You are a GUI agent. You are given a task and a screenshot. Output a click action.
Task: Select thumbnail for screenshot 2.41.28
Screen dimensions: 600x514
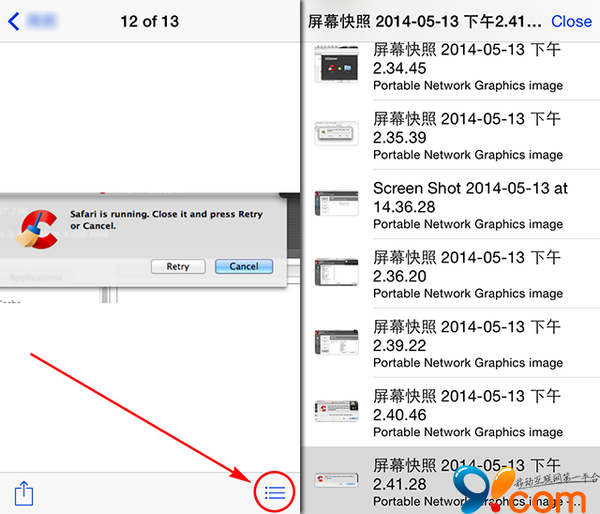point(336,480)
